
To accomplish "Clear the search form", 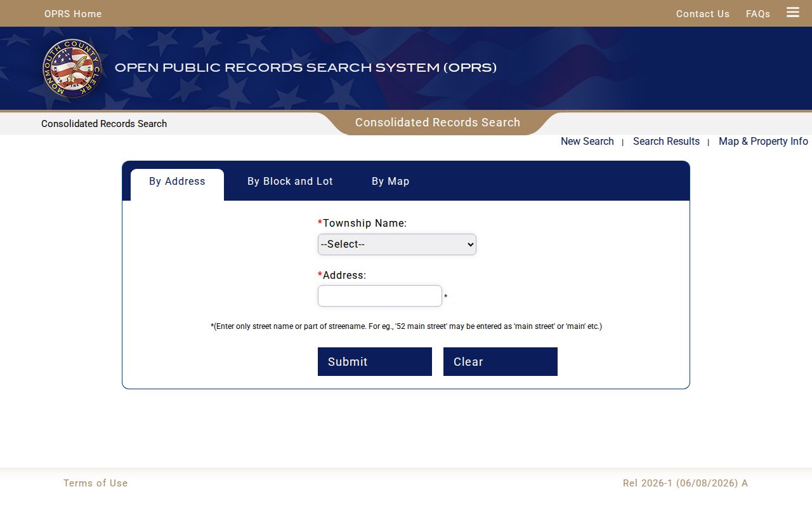I will coord(501,361).
